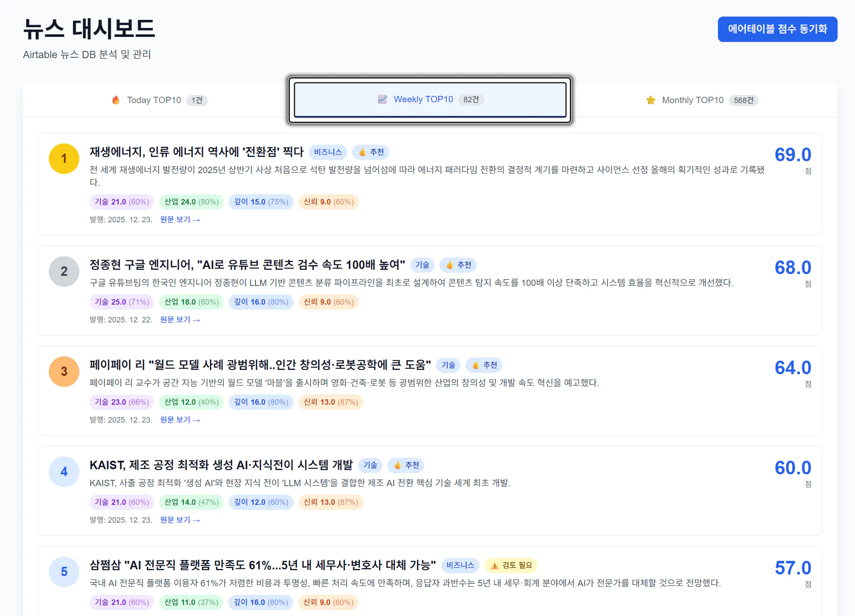The height and width of the screenshot is (616, 855).
Task: Open 원문 보기 link for 정종현 구글 article
Action: coord(180,319)
